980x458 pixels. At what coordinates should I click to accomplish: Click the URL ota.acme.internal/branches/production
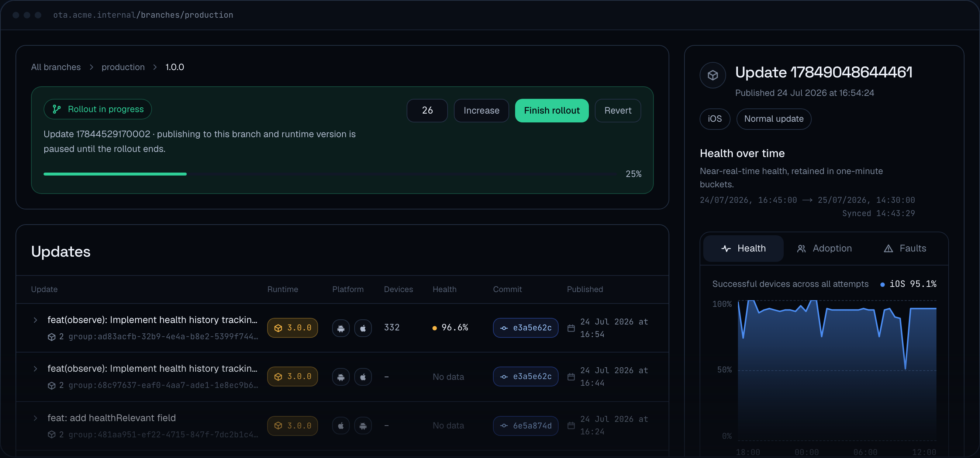pyautogui.click(x=143, y=15)
